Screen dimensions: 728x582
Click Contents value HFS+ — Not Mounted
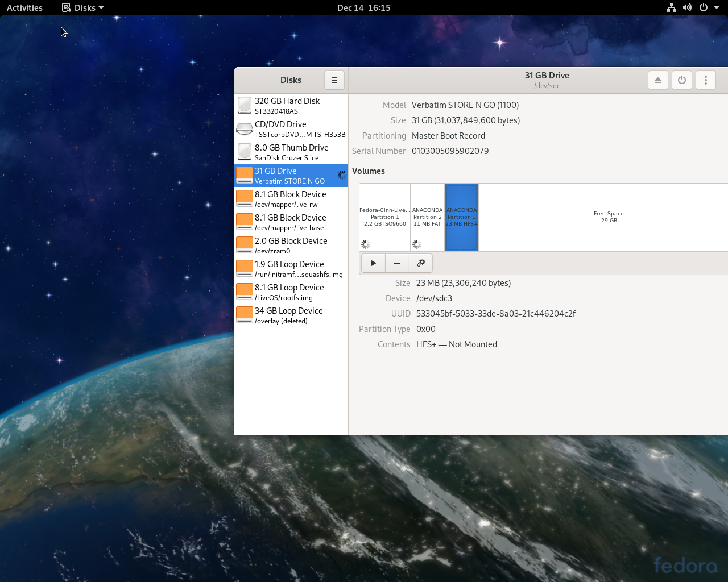point(457,344)
